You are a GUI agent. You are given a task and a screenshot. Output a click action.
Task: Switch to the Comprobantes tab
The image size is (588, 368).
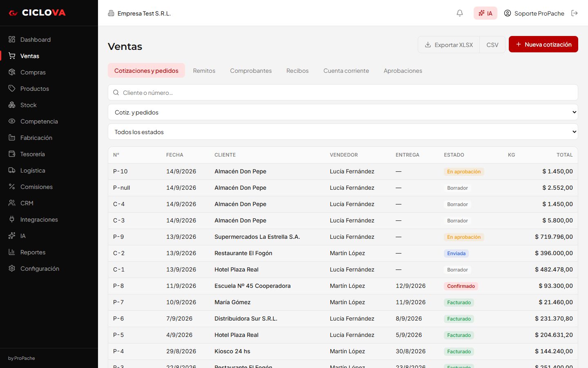pos(251,70)
